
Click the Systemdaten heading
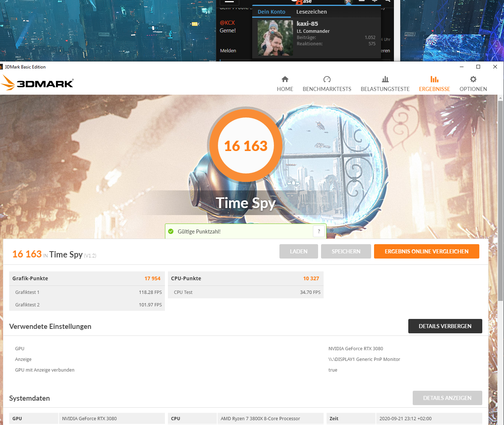pos(29,398)
